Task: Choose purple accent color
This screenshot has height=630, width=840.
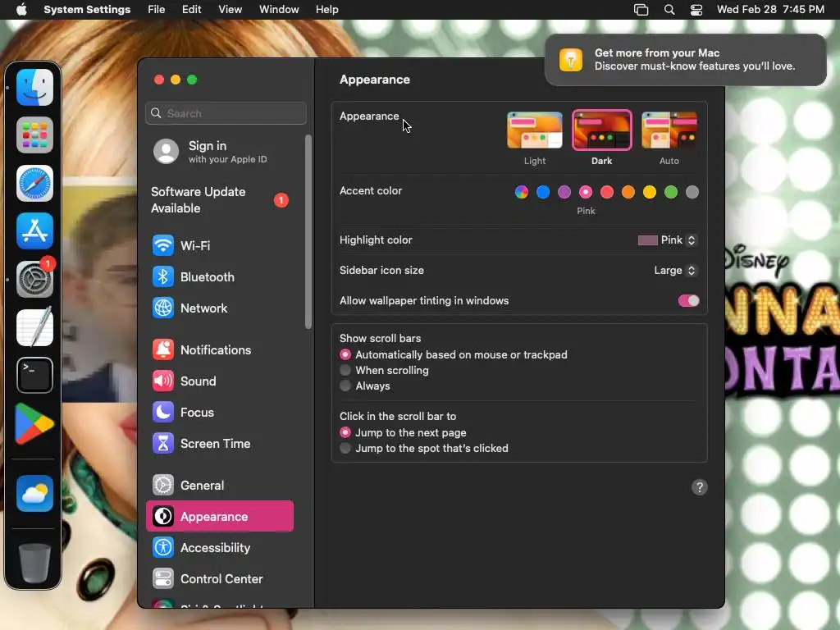Action: tap(564, 192)
